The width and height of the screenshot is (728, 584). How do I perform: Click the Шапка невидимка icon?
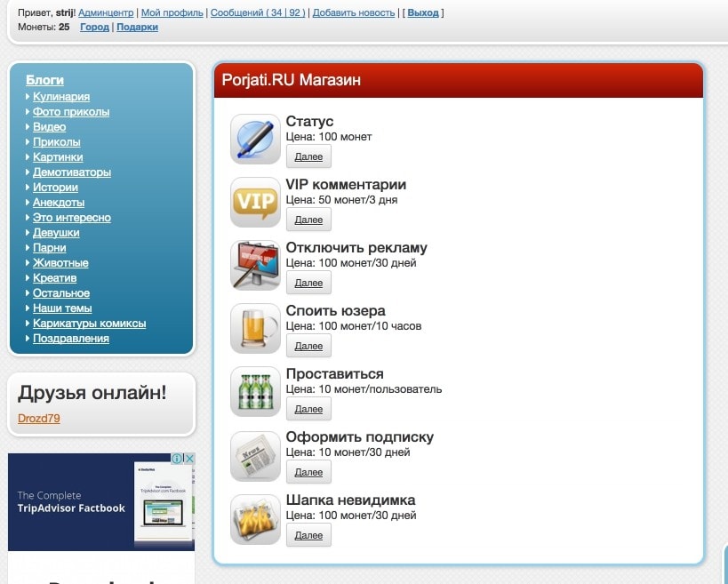[x=255, y=518]
